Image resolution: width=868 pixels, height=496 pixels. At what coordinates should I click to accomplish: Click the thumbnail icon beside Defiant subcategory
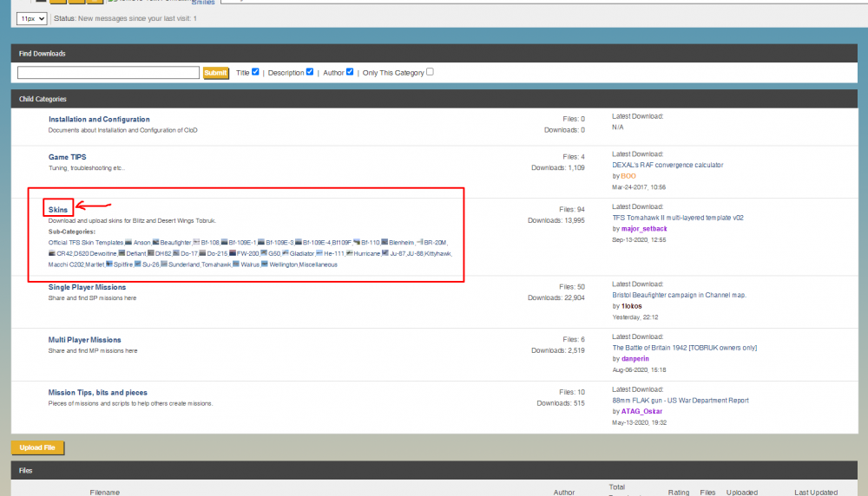[122, 253]
